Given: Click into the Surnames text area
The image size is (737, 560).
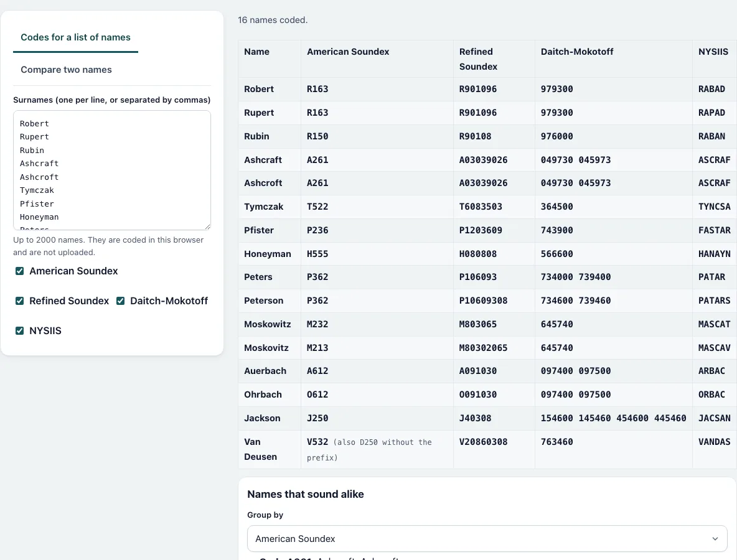Looking at the screenshot, I should [112, 170].
